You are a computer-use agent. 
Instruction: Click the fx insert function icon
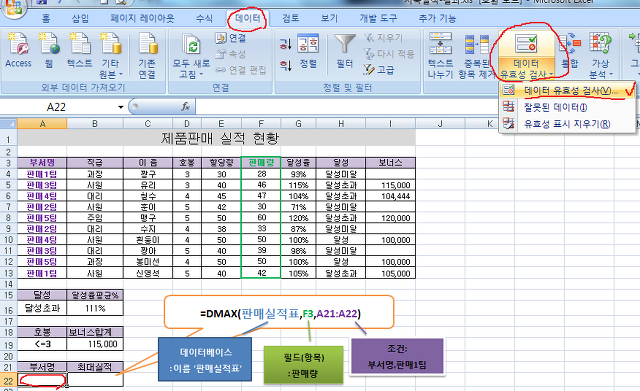coord(186,107)
